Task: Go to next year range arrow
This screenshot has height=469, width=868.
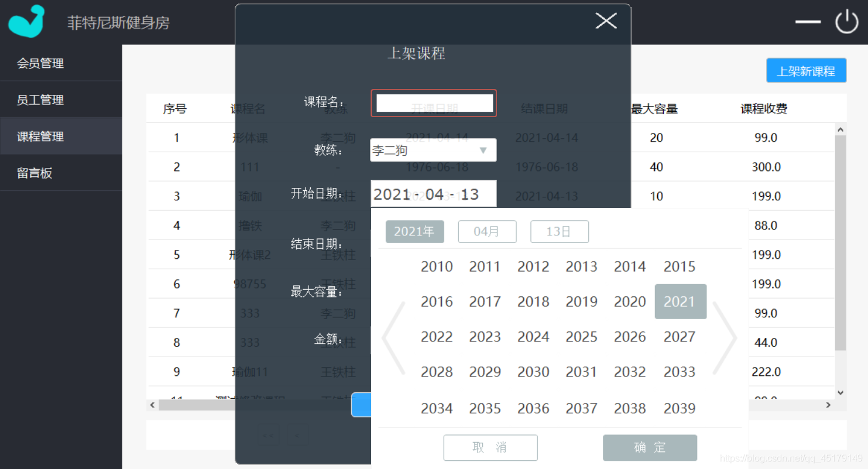Action: point(724,338)
